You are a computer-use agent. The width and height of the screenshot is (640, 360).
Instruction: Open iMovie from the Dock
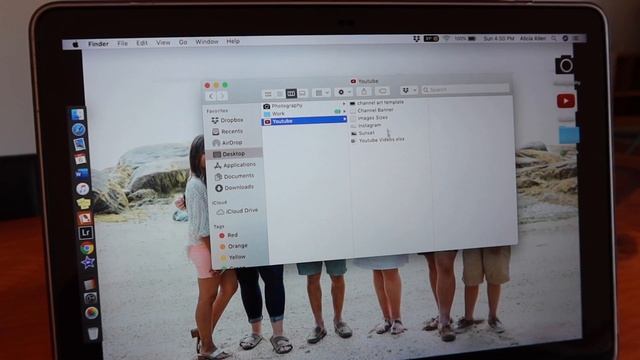[88, 262]
